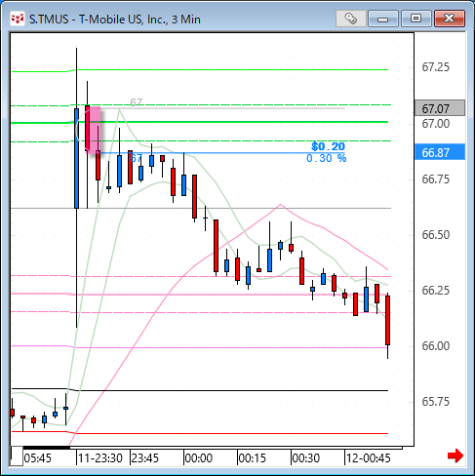Viewport: 475px width, 476px height.
Task: Click the 0.30 % annotation text
Action: click(327, 158)
